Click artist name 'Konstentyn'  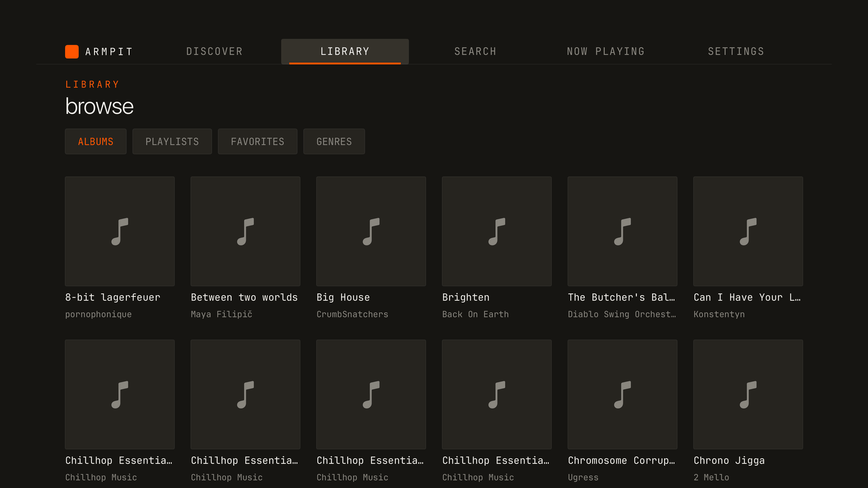point(719,314)
